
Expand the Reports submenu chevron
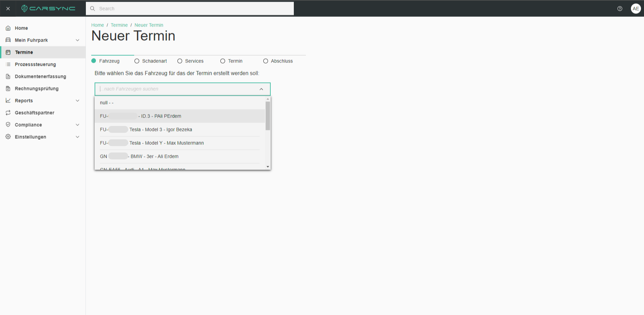(x=77, y=101)
